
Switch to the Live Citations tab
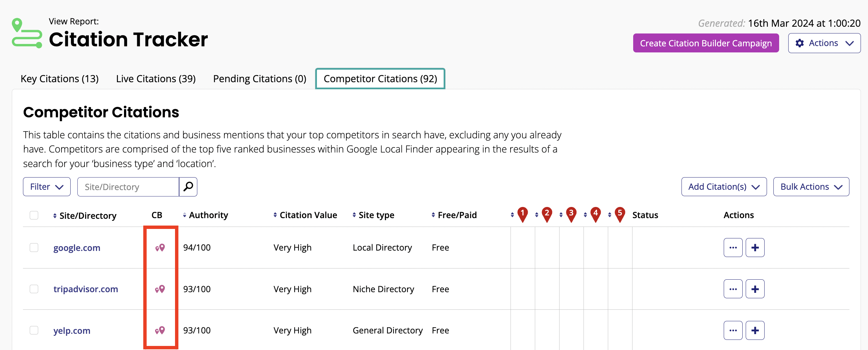156,78
